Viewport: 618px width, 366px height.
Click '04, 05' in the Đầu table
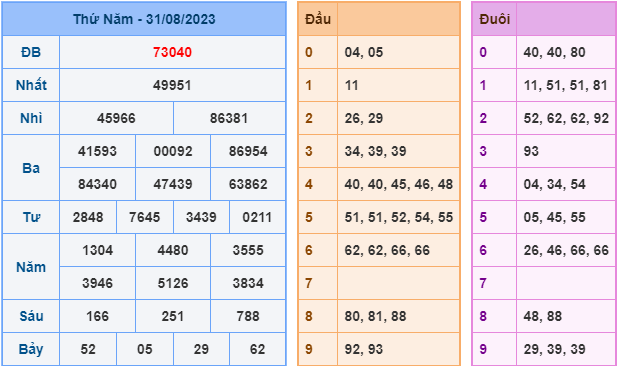click(x=364, y=52)
